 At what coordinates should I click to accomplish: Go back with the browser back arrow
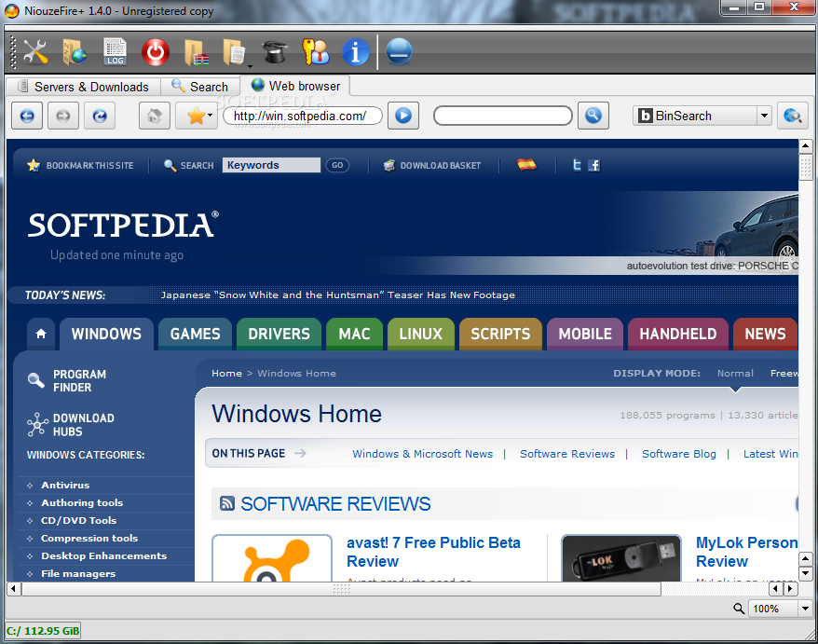coord(27,116)
